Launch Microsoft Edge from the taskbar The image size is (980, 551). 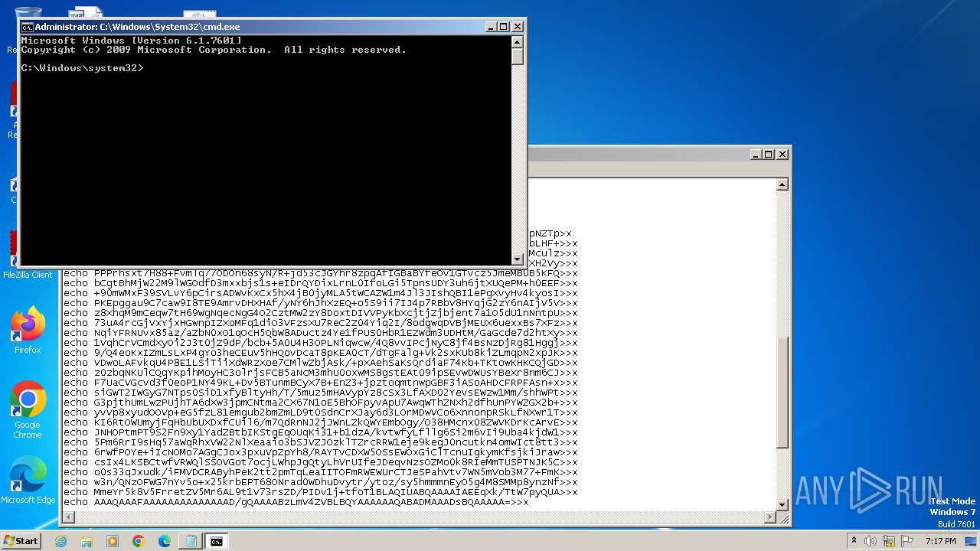pyautogui.click(x=165, y=541)
